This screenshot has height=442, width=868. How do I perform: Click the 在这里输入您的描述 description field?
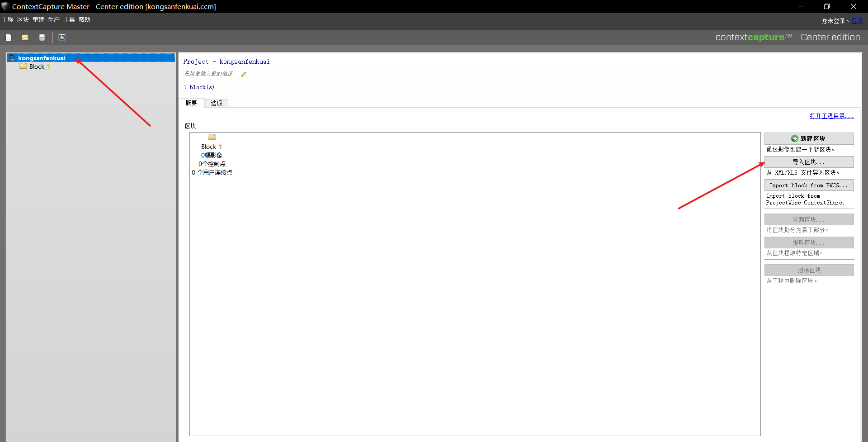tap(208, 74)
